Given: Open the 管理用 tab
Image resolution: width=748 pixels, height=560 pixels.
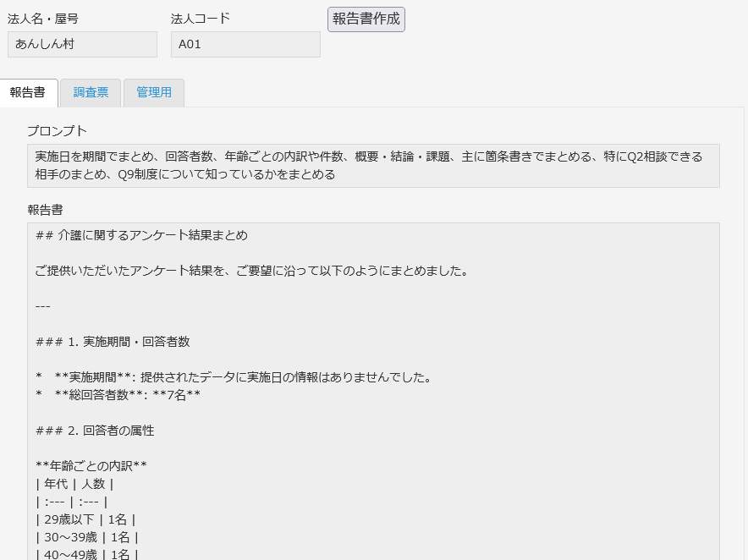Looking at the screenshot, I should click(154, 93).
